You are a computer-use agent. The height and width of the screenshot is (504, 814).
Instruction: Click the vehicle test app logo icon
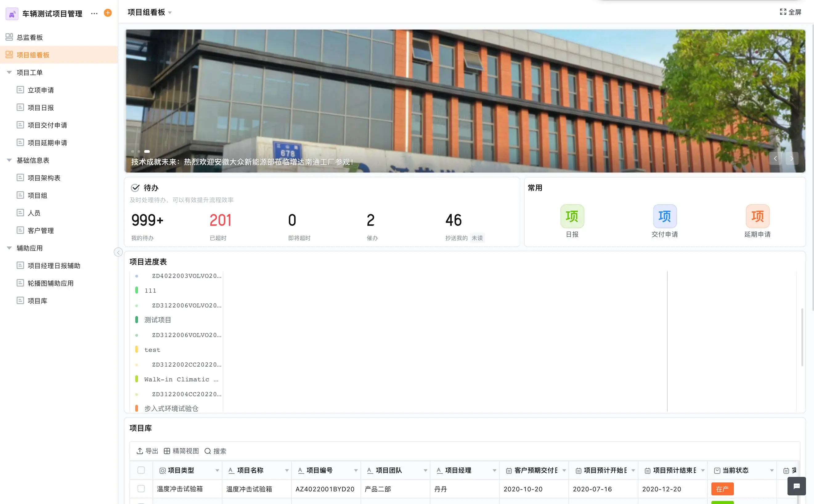coord(12,14)
